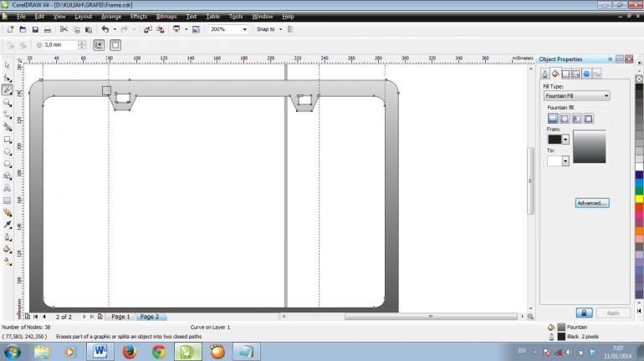The height and width of the screenshot is (361, 644).
Task: Open the Fill Type Fountain Fill dropdown
Action: (x=576, y=95)
